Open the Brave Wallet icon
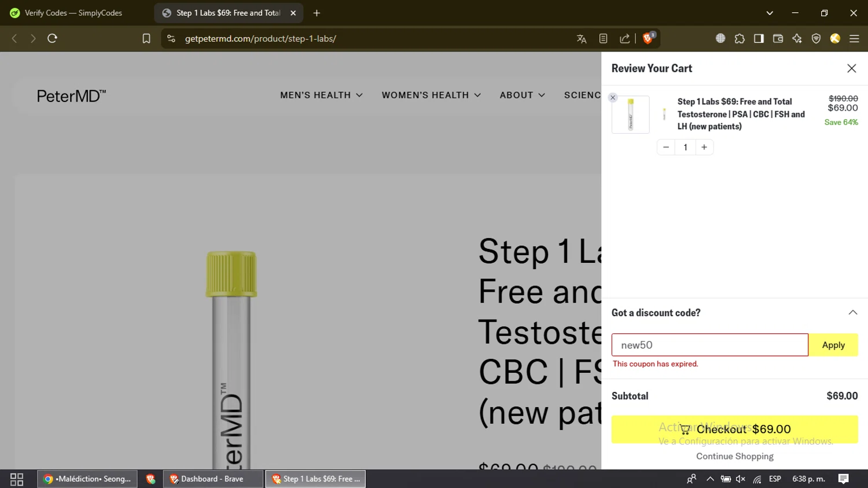 point(778,38)
